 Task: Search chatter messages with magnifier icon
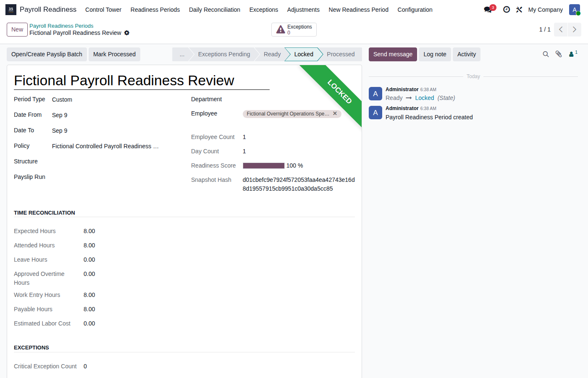pyautogui.click(x=546, y=54)
